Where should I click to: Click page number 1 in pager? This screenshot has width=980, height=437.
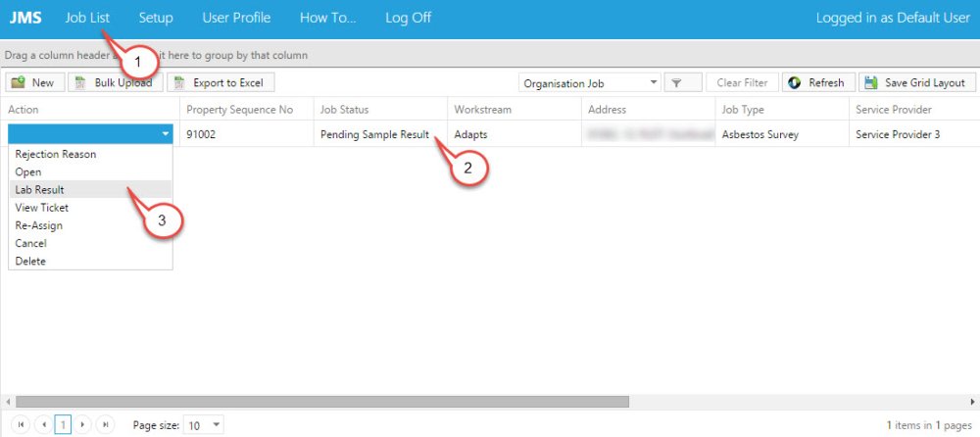click(63, 425)
